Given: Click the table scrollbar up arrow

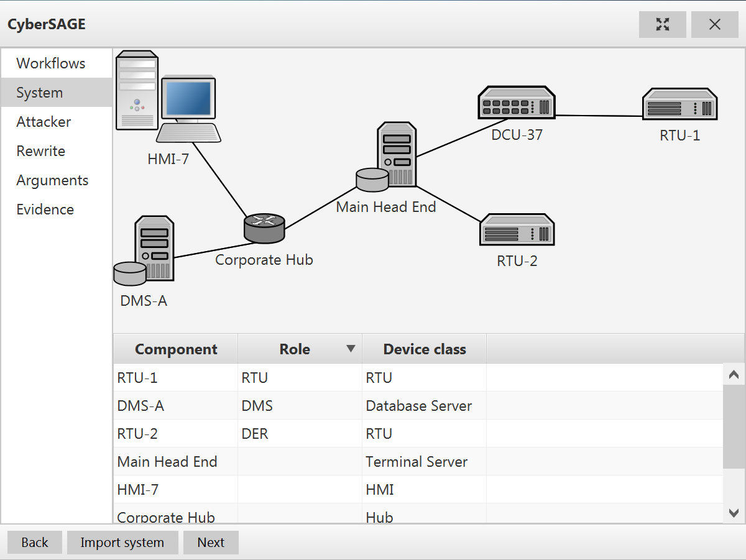Looking at the screenshot, I should (x=734, y=375).
